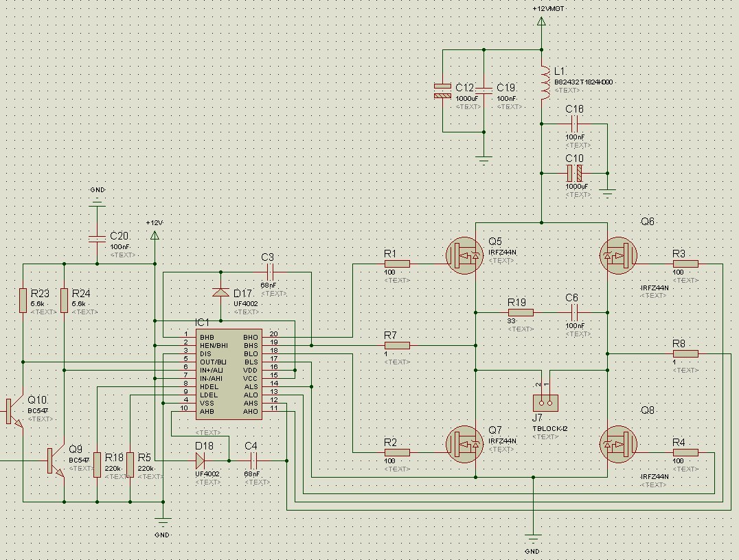The image size is (739, 560).
Task: Click the VSS pin label
Action: click(x=207, y=403)
